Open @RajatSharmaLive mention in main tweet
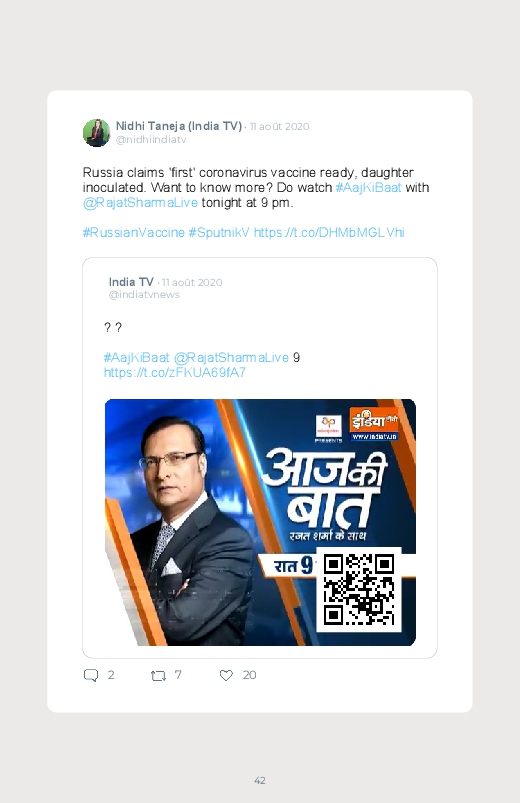This screenshot has width=520, height=803. [x=140, y=202]
